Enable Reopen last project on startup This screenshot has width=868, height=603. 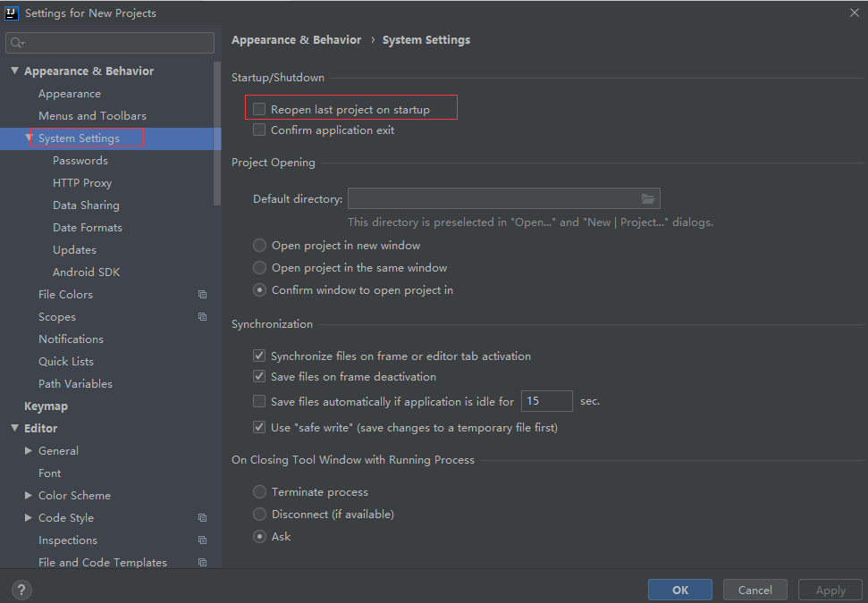coord(258,107)
